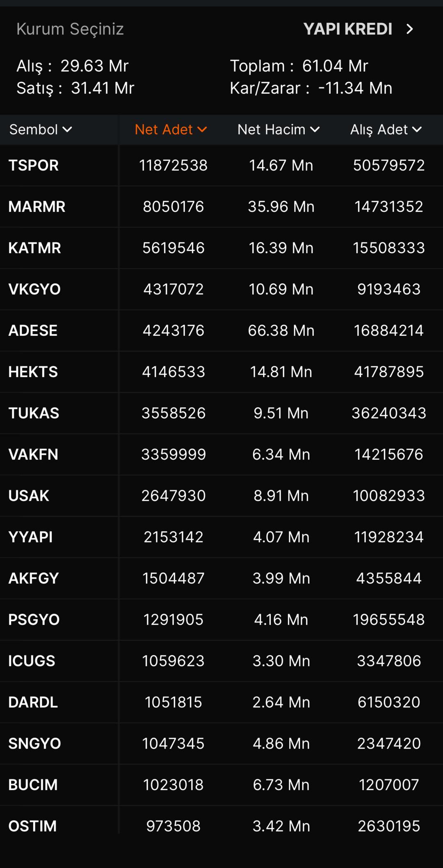Viewport: 443px width, 868px height.
Task: Select KATMR symbol
Action: pyautogui.click(x=35, y=248)
